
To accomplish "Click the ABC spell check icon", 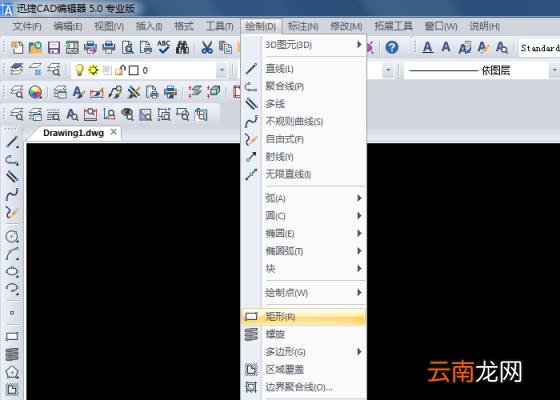I will click(164, 47).
